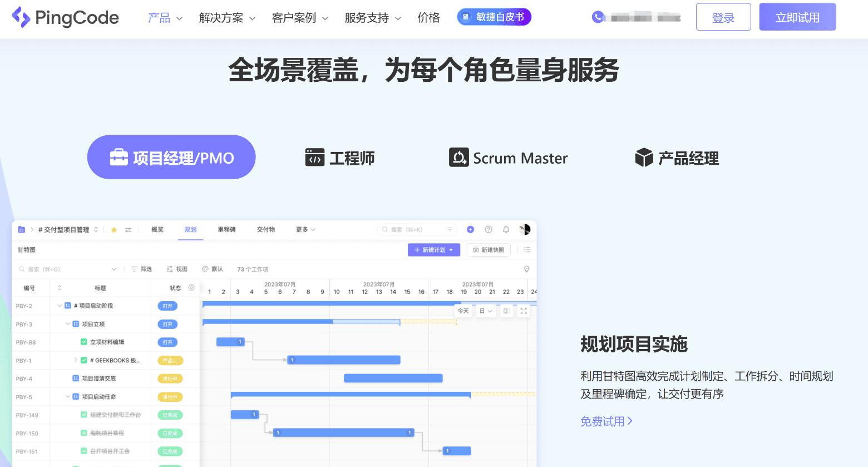The width and height of the screenshot is (868, 467).
Task: Click the list view icon beside 新建快照
Action: tap(527, 250)
